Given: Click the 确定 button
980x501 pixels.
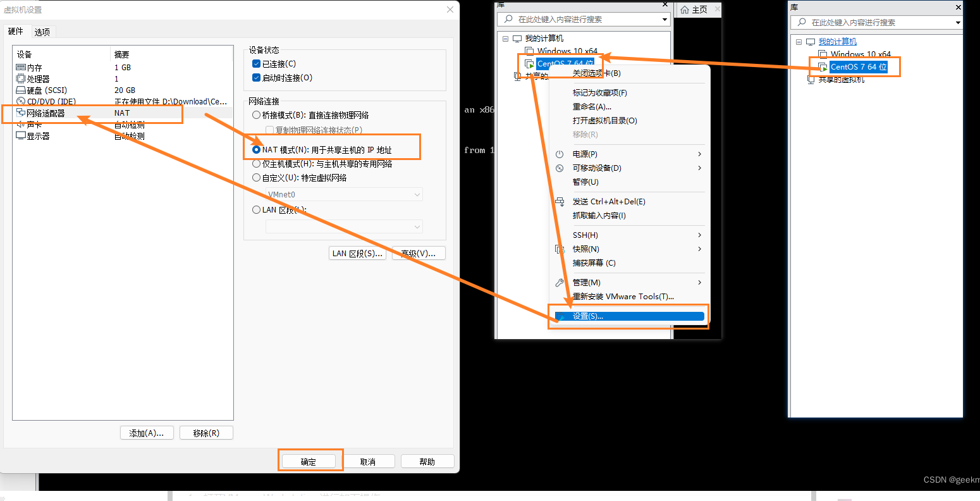Looking at the screenshot, I should click(309, 462).
